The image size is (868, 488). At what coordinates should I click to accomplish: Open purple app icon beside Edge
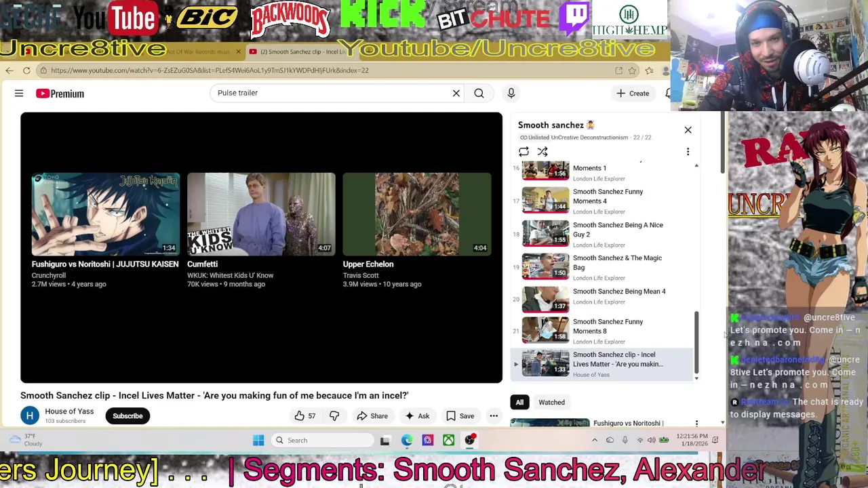(x=427, y=441)
